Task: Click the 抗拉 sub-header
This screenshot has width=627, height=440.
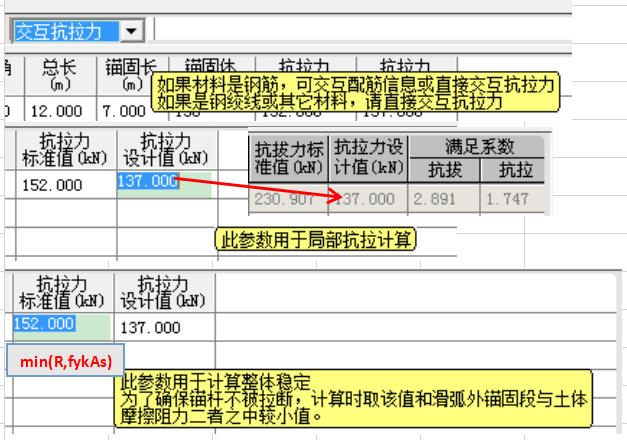Action: (513, 170)
